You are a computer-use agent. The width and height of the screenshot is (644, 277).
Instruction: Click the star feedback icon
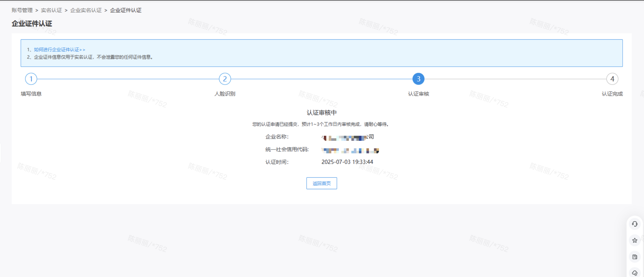pos(635,240)
